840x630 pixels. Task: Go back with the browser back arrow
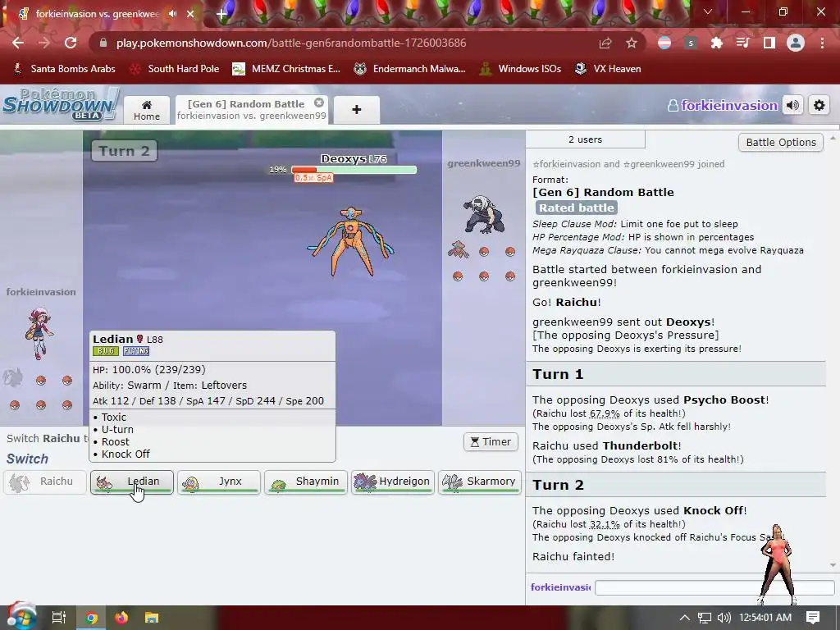coord(18,43)
